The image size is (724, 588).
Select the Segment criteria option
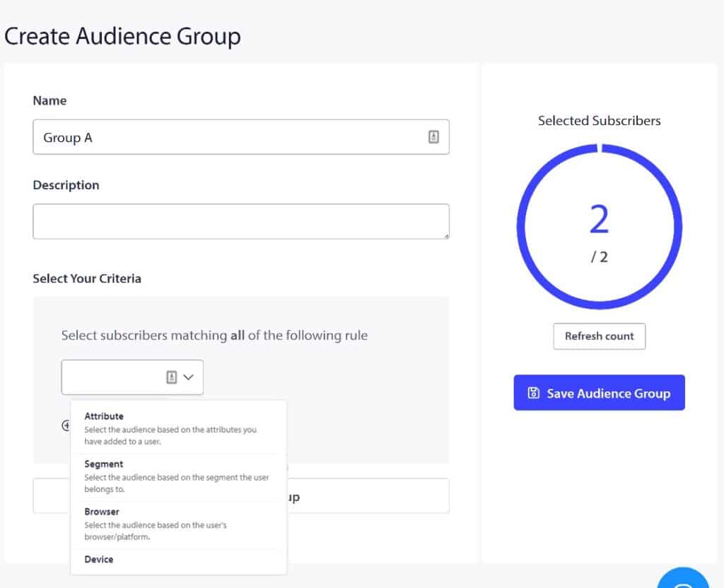tap(103, 464)
